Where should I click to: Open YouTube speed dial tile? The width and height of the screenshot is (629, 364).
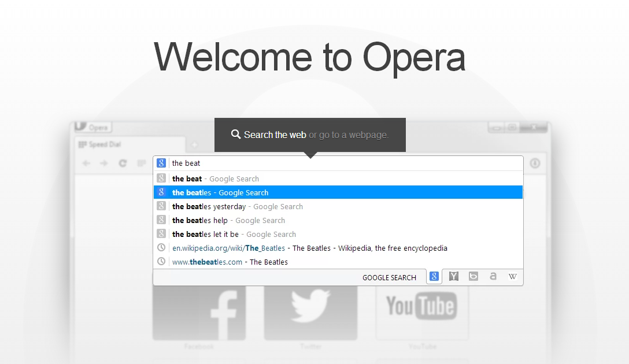(422, 313)
